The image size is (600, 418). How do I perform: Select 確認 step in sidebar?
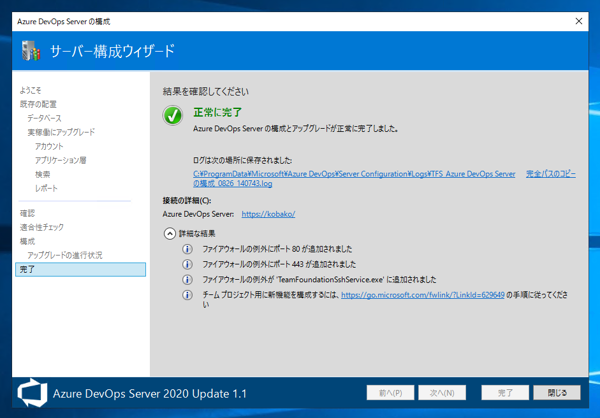click(x=27, y=213)
